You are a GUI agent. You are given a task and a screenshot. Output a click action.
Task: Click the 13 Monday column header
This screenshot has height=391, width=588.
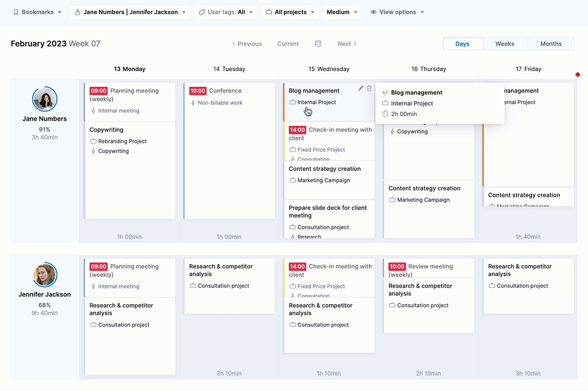pyautogui.click(x=130, y=69)
